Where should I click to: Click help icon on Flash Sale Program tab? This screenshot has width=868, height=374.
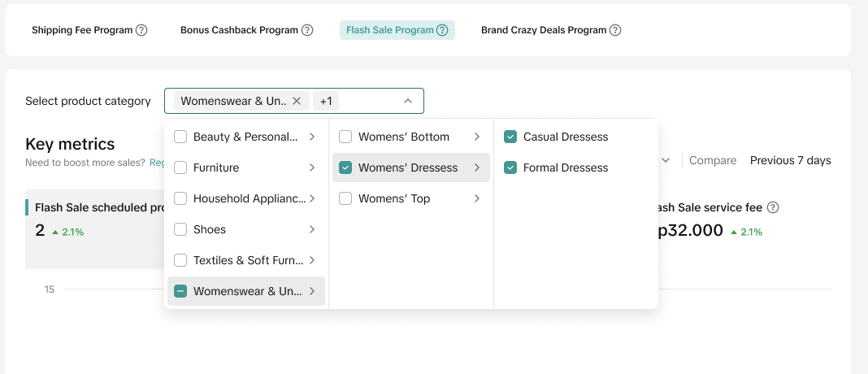click(x=442, y=30)
